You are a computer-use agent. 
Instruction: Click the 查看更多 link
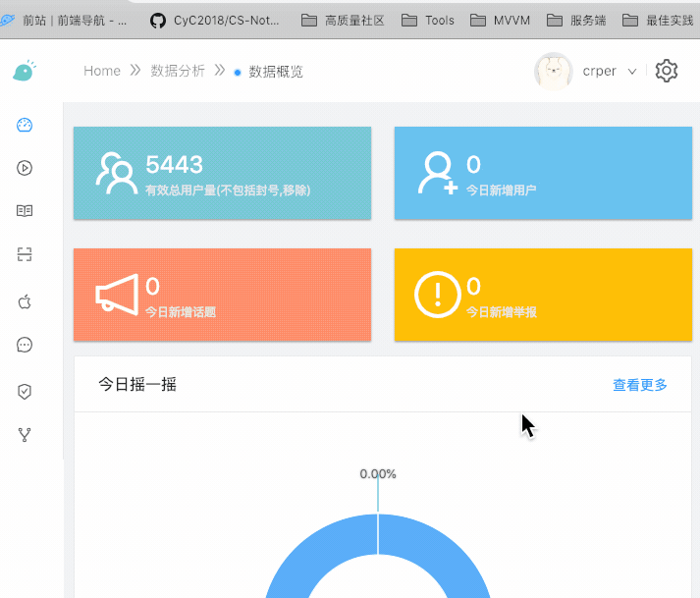coord(640,385)
